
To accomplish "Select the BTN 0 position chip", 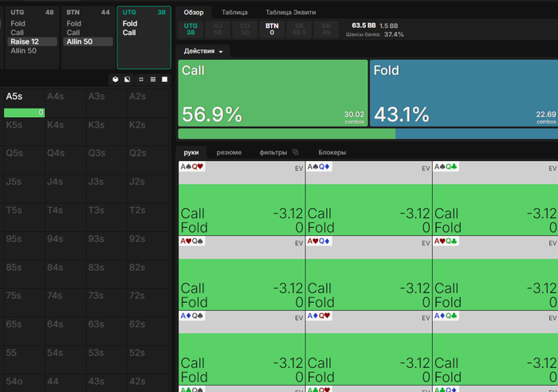I will (x=272, y=29).
